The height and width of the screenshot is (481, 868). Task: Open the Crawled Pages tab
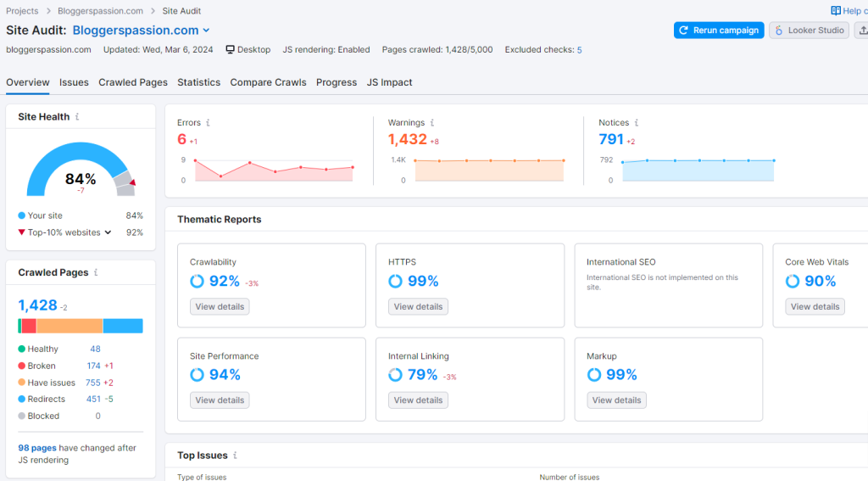tap(133, 82)
